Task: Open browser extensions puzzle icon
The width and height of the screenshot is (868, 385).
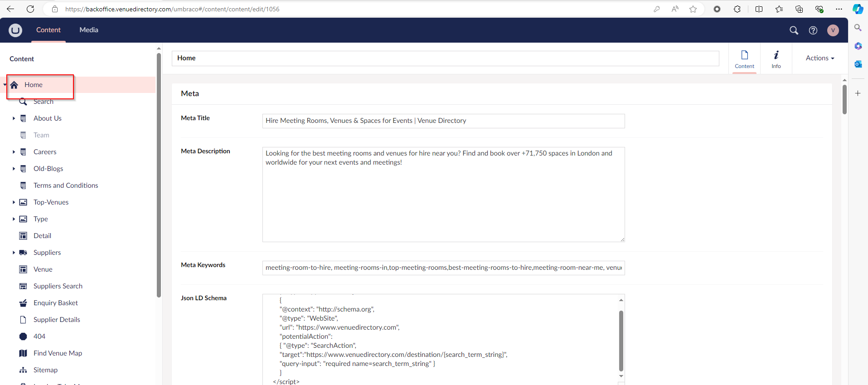Action: 737,9
